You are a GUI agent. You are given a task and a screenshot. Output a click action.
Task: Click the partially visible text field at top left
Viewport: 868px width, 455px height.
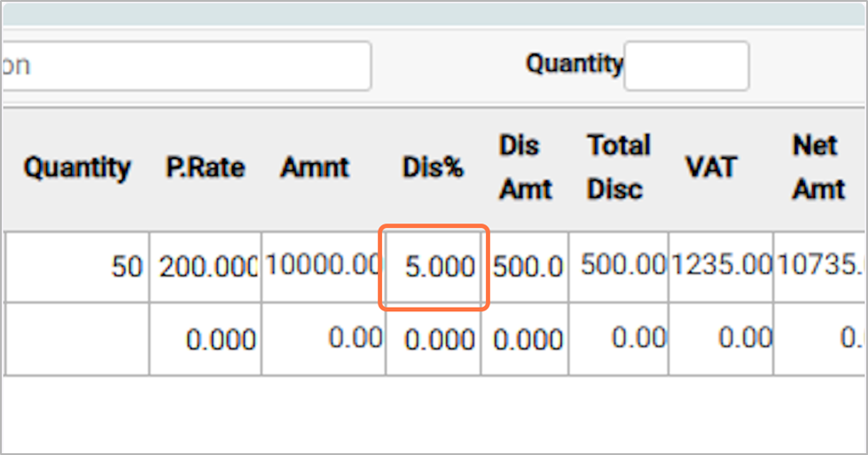(x=186, y=66)
